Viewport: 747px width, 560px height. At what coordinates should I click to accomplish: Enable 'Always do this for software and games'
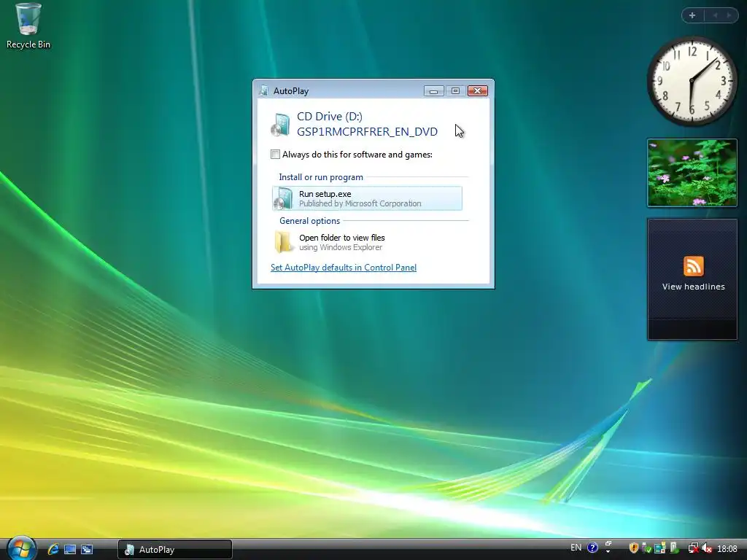[x=275, y=155]
